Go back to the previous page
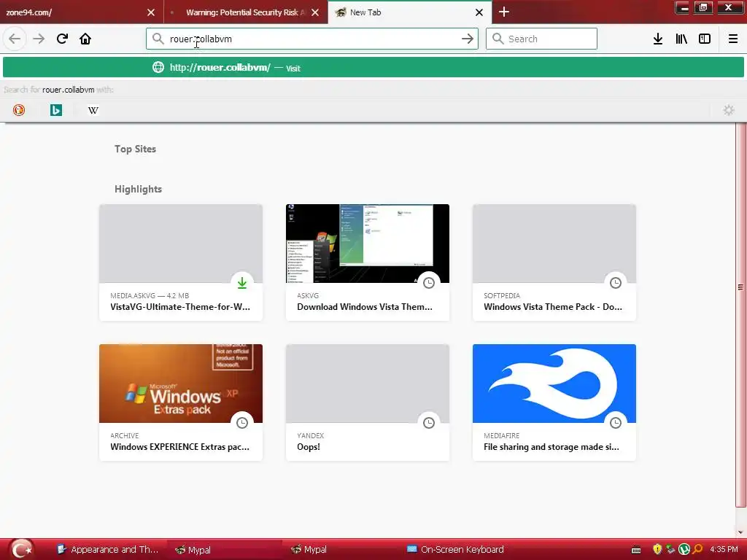Screen dimensions: 747x560 coord(15,39)
